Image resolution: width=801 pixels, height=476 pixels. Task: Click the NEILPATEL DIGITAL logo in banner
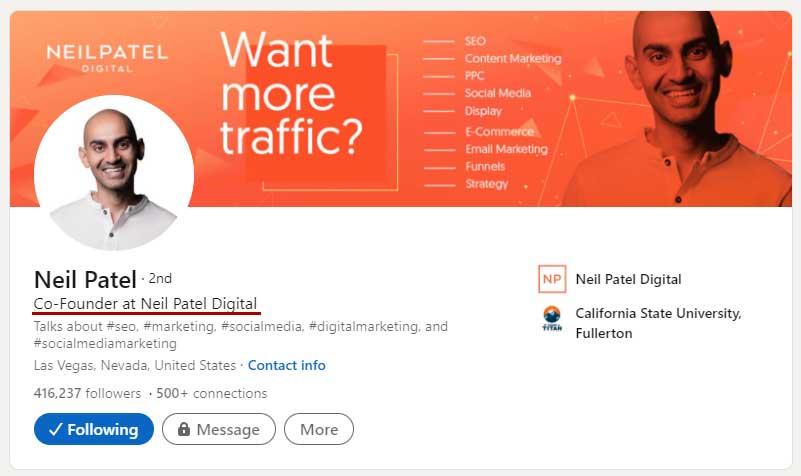(x=107, y=59)
